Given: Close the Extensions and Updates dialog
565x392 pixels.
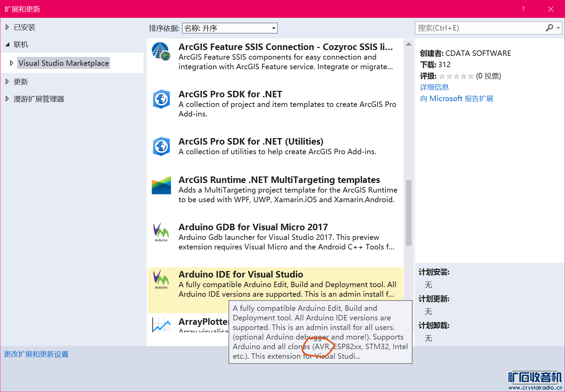Looking at the screenshot, I should 551,9.
